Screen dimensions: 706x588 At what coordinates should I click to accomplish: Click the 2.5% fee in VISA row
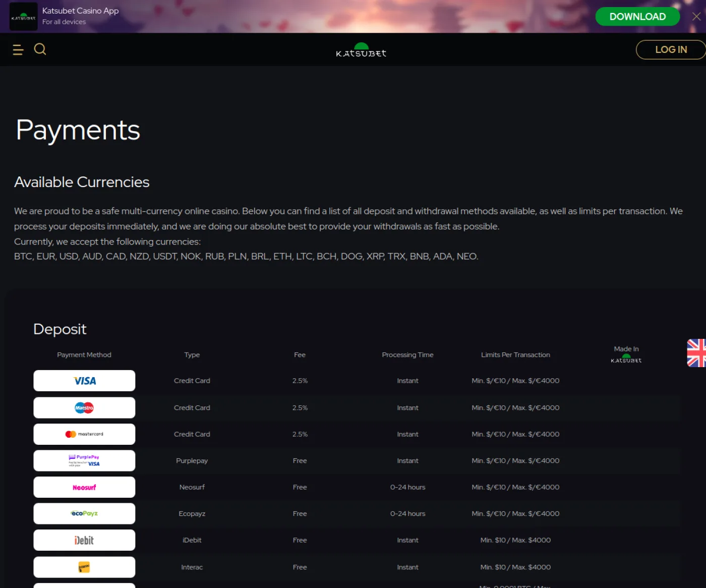click(300, 381)
